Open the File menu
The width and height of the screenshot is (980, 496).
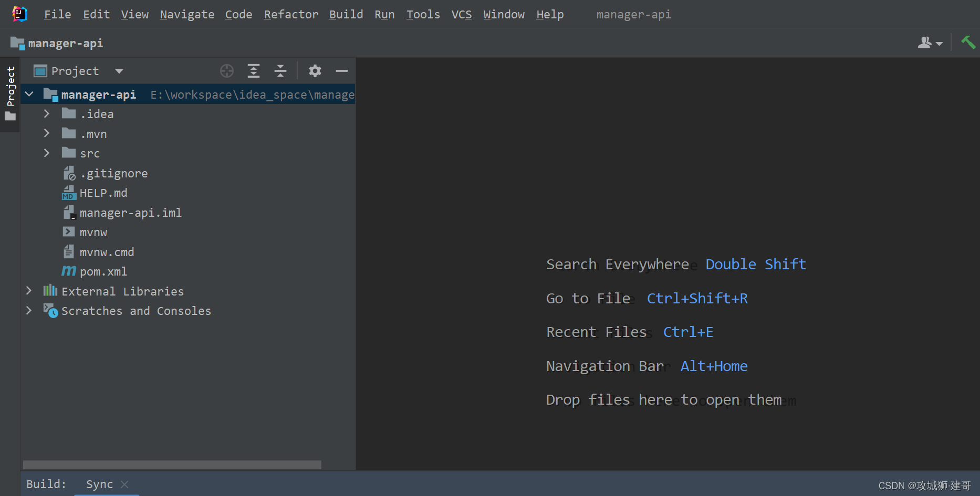tap(58, 14)
